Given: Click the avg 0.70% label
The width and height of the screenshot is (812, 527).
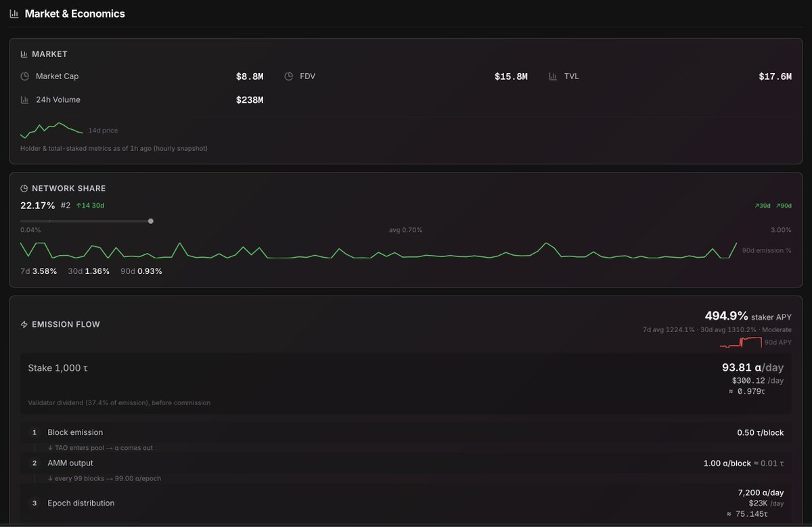Looking at the screenshot, I should coord(406,230).
